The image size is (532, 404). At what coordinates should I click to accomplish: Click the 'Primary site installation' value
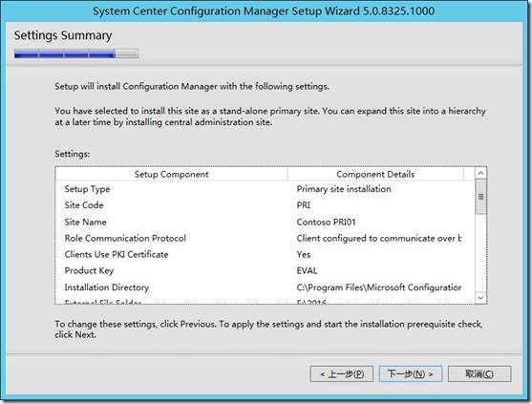344,189
